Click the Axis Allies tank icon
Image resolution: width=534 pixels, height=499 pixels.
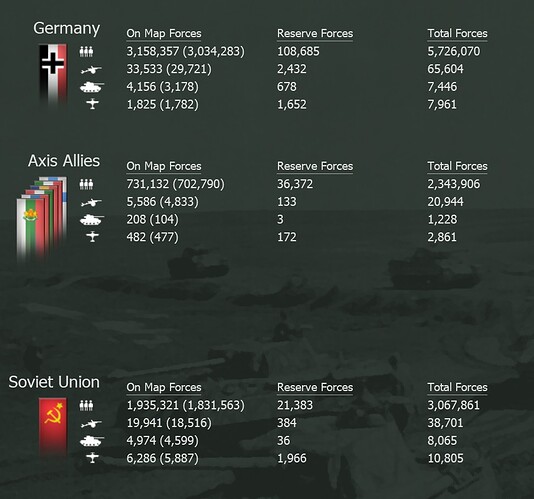92,220
